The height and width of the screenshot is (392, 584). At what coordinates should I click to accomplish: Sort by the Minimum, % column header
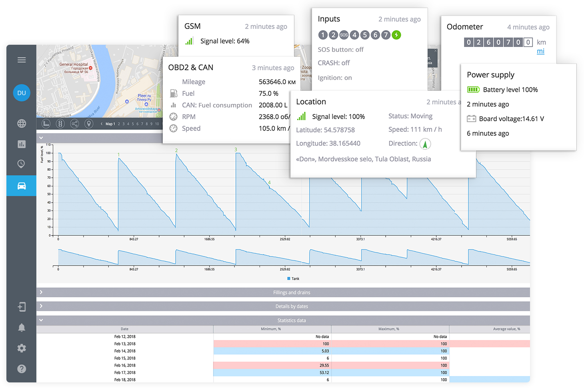[272, 329]
